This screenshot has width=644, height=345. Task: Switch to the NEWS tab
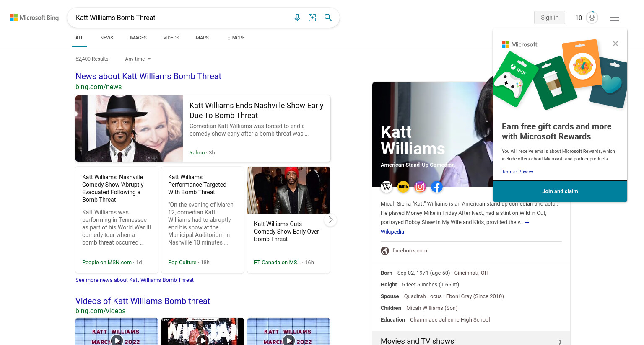(106, 38)
